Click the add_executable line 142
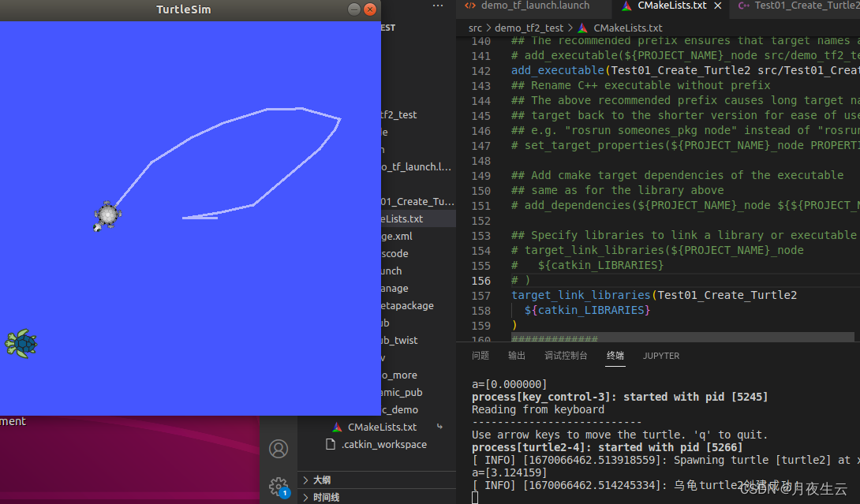Viewport: 860px width, 504px height. pyautogui.click(x=686, y=70)
